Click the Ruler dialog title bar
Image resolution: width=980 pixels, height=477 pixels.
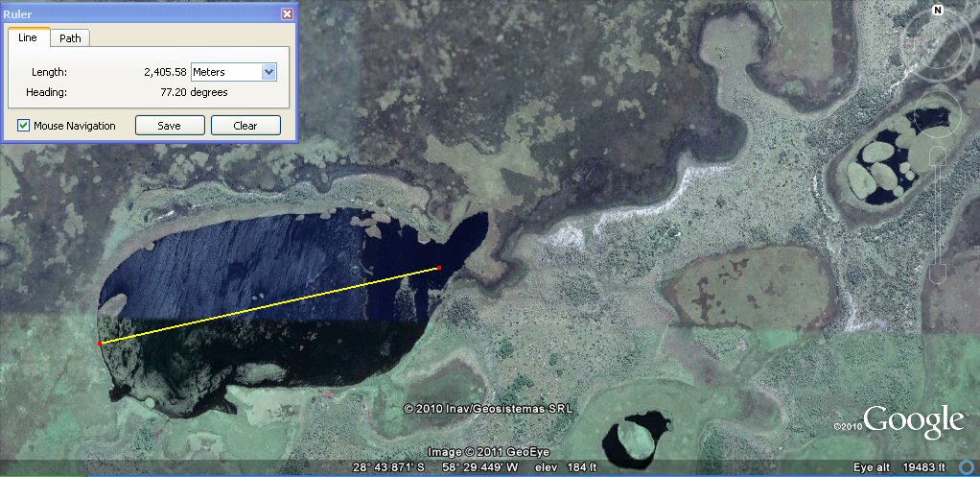(134, 14)
